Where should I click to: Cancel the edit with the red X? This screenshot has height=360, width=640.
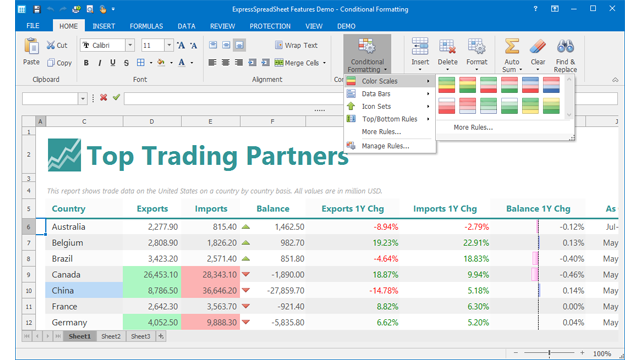click(x=104, y=98)
